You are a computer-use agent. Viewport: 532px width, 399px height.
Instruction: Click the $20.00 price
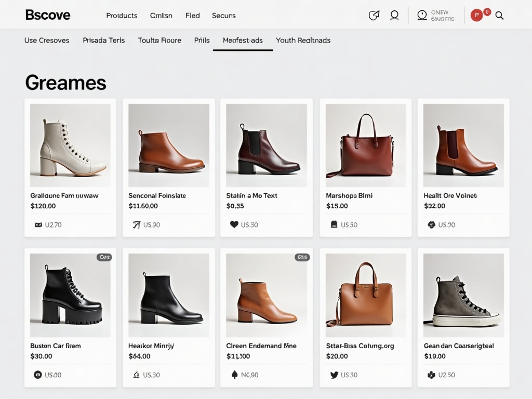[x=337, y=356]
